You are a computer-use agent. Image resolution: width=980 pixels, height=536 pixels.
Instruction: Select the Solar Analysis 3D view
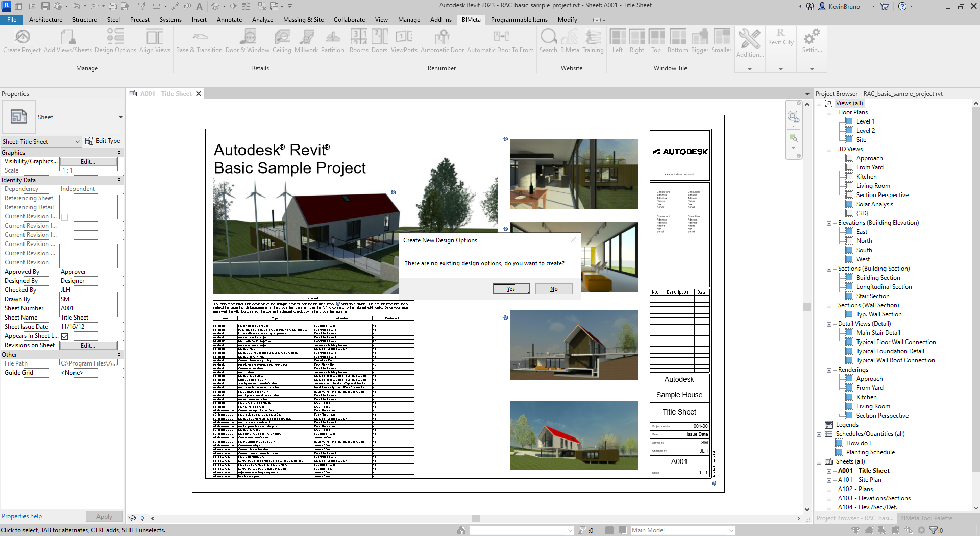point(874,204)
